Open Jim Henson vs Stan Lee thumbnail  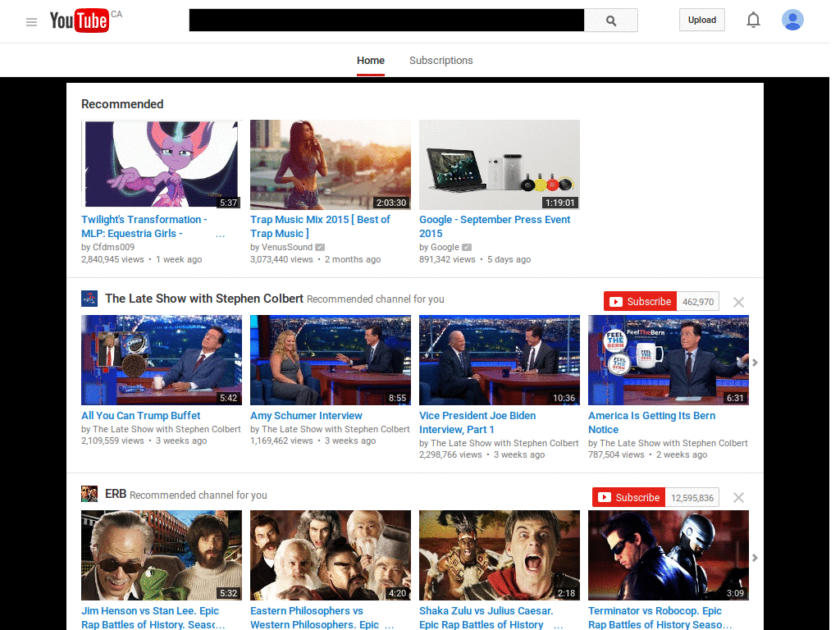(162, 555)
